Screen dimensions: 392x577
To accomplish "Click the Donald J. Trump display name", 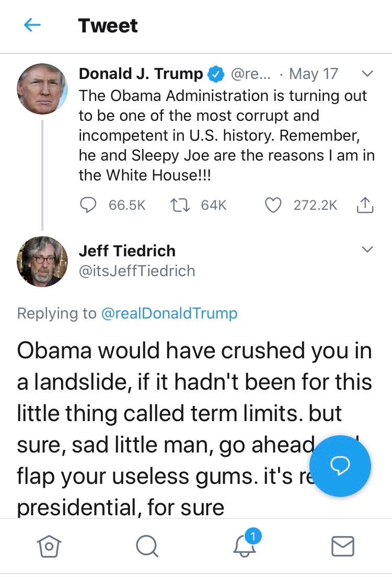I will click(141, 74).
